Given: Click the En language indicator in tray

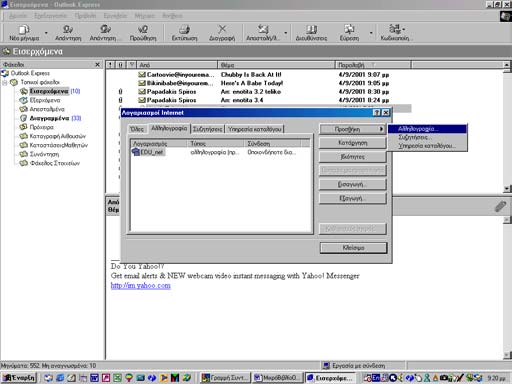Looking at the screenshot, I should 376,378.
